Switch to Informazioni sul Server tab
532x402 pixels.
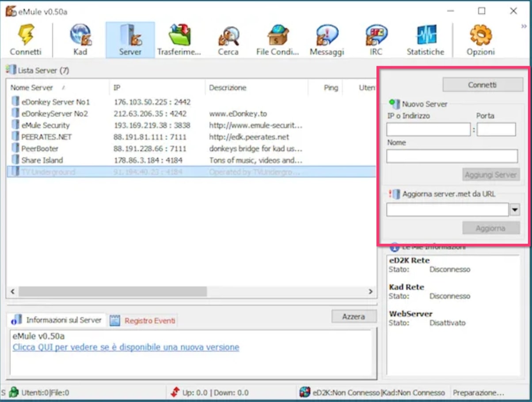click(57, 320)
